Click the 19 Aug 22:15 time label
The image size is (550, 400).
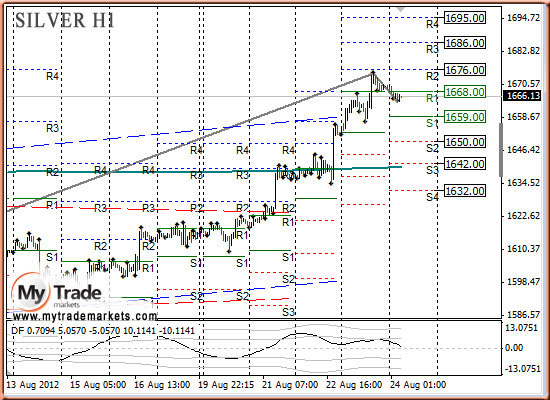[x=226, y=385]
